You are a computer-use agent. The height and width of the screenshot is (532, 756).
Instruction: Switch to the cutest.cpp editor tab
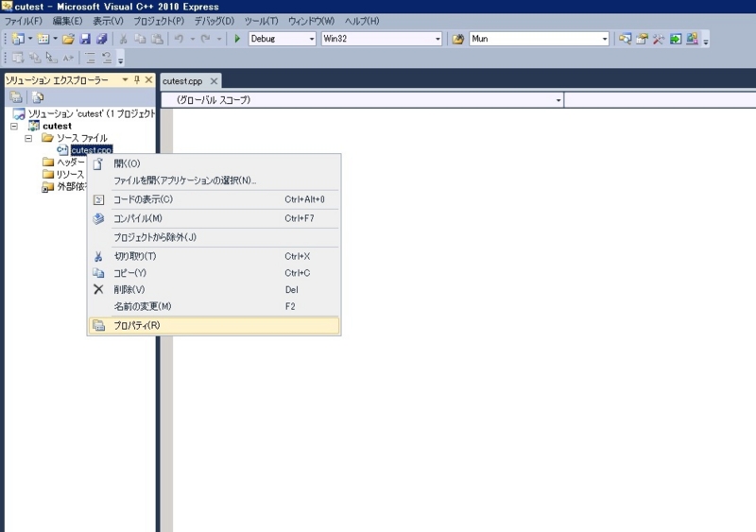tap(182, 81)
